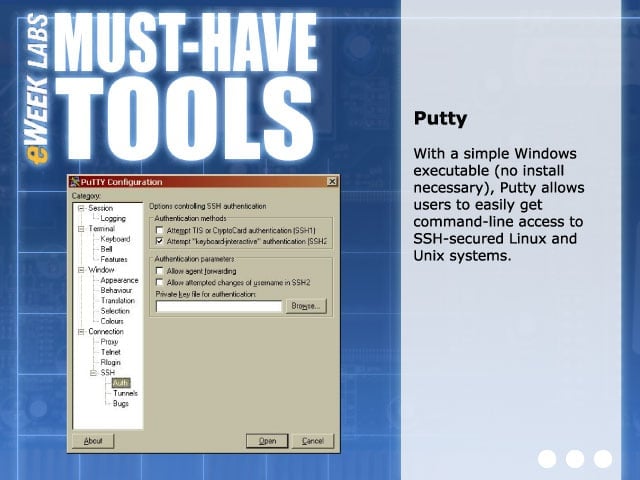
Task: Open Appearance settings
Action: 119,280
